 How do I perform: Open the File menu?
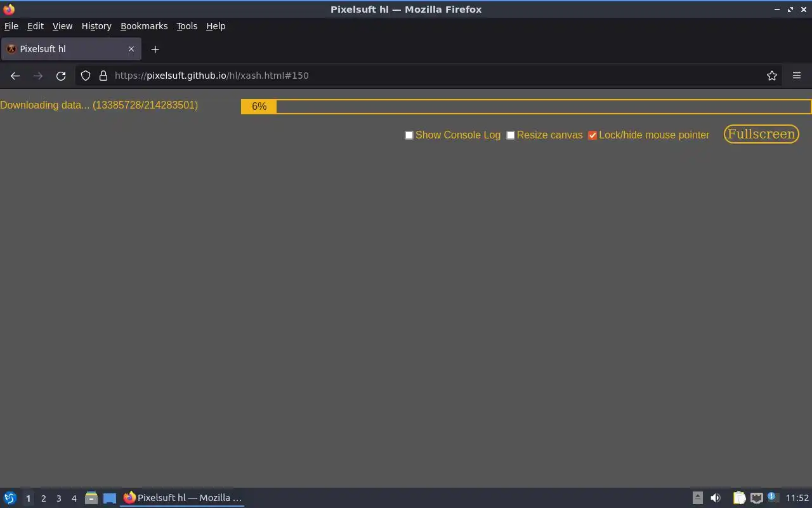point(11,26)
